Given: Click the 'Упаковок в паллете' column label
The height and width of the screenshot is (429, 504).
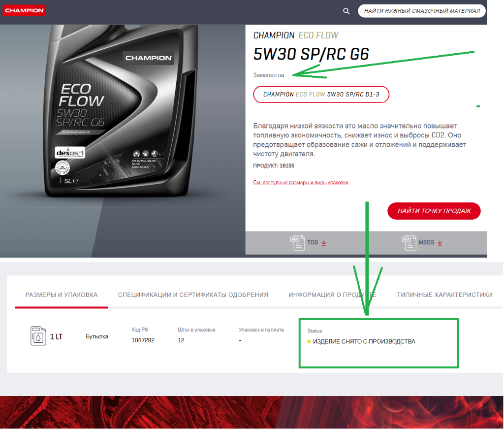Looking at the screenshot, I should coord(261,330).
